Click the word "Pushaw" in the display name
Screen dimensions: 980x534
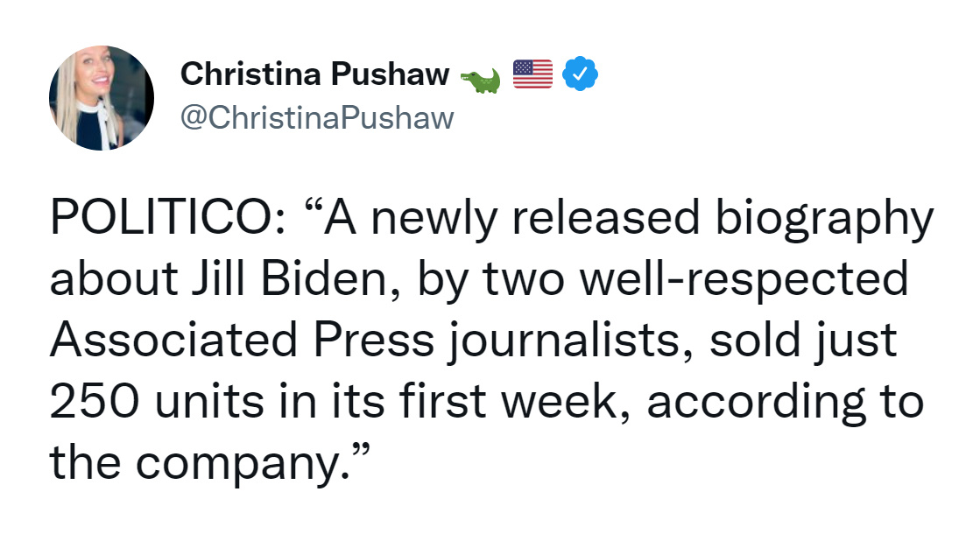[x=390, y=74]
